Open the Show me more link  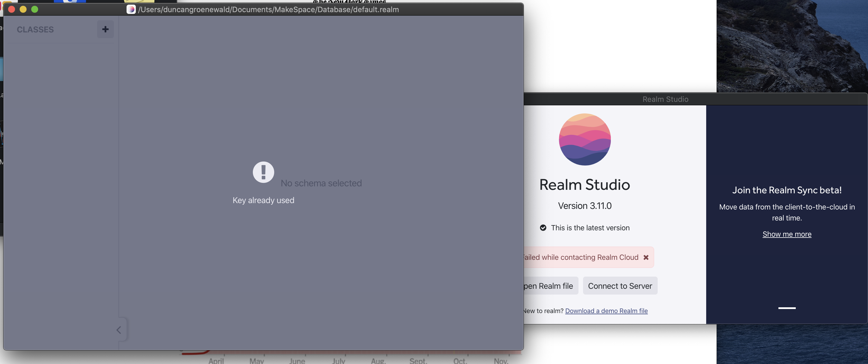(787, 234)
